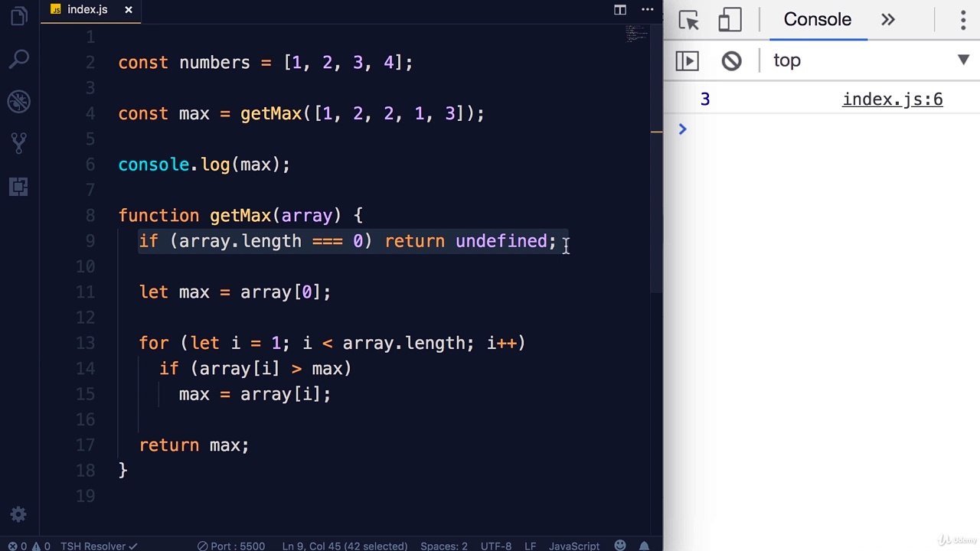Click Port : 5500 live server status
This screenshot has height=551, width=980.
[x=230, y=546]
